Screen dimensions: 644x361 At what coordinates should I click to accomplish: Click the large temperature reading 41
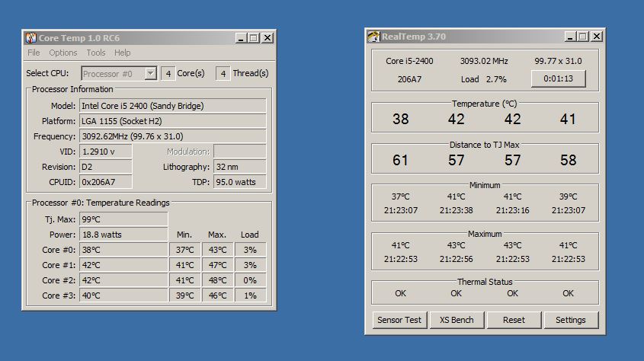click(568, 119)
